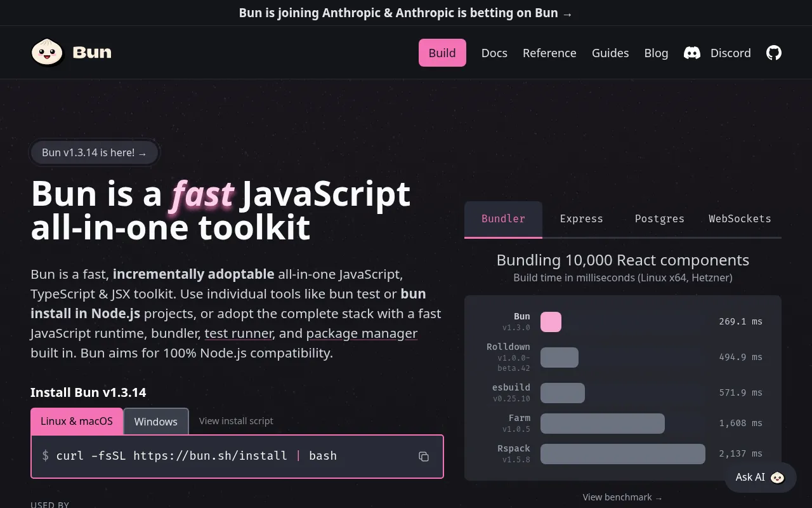Open the Anthropic announcement banner
Viewport: 812px width, 508px height.
(406, 13)
